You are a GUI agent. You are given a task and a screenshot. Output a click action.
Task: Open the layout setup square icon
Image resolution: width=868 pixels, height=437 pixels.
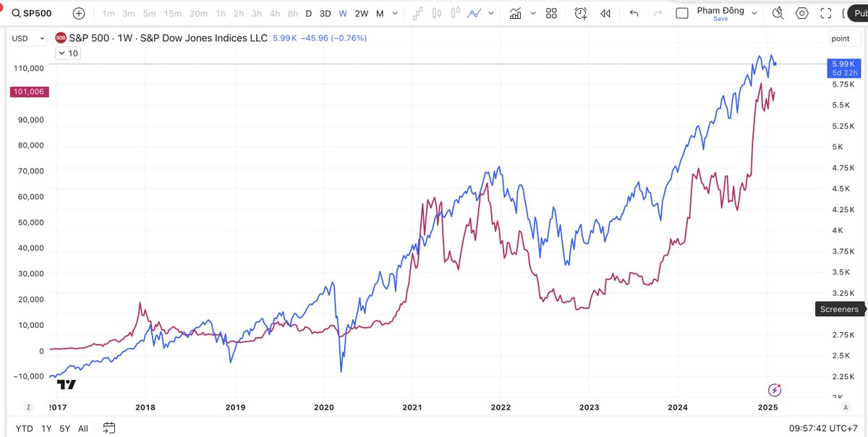pos(681,13)
